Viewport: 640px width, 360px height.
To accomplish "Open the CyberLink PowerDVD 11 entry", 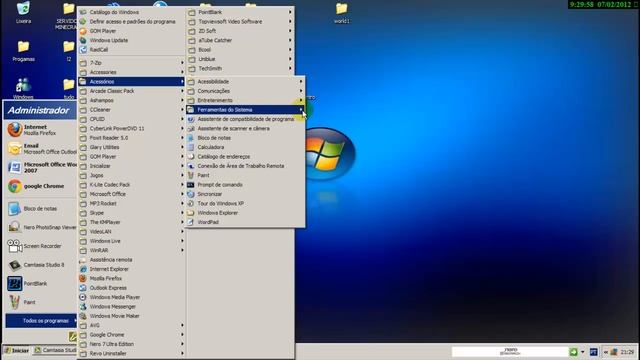I will (x=131, y=129).
